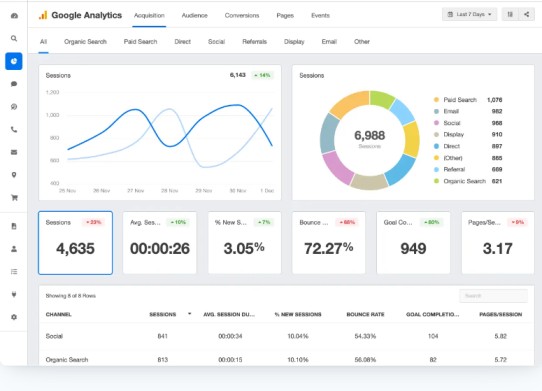
Task: Select the Social channel filter
Action: 216,42
